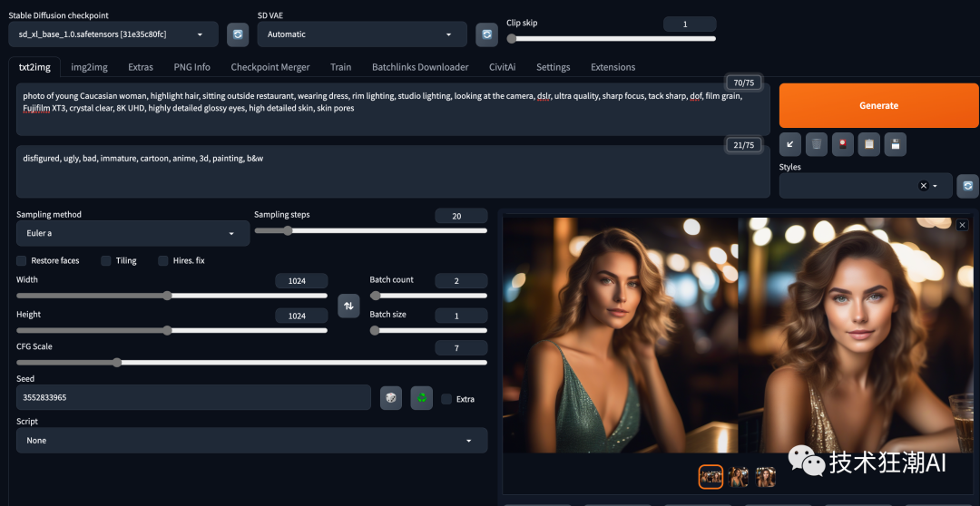Click the Height slider handle

coord(167,330)
